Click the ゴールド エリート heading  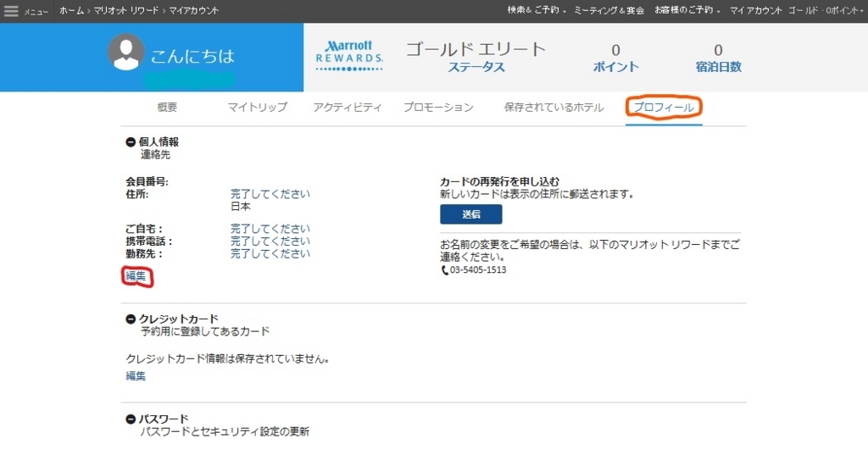(x=476, y=49)
